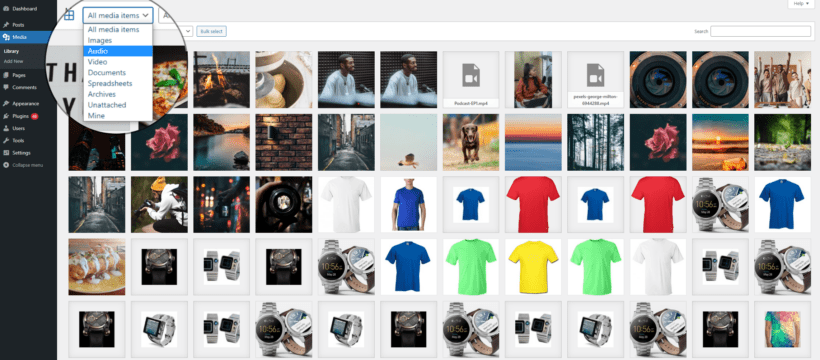The image size is (820, 360).
Task: Click the Pages icon in sidebar
Action: tap(6, 75)
